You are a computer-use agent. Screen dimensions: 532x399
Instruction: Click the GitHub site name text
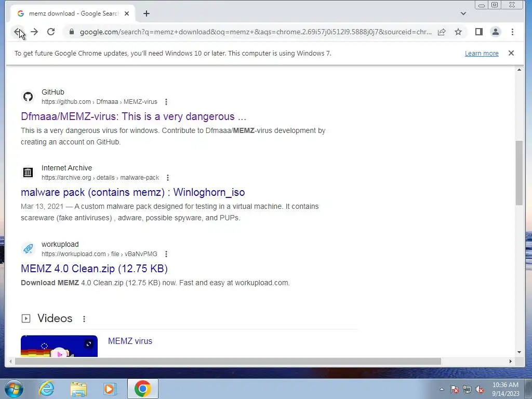click(x=53, y=92)
